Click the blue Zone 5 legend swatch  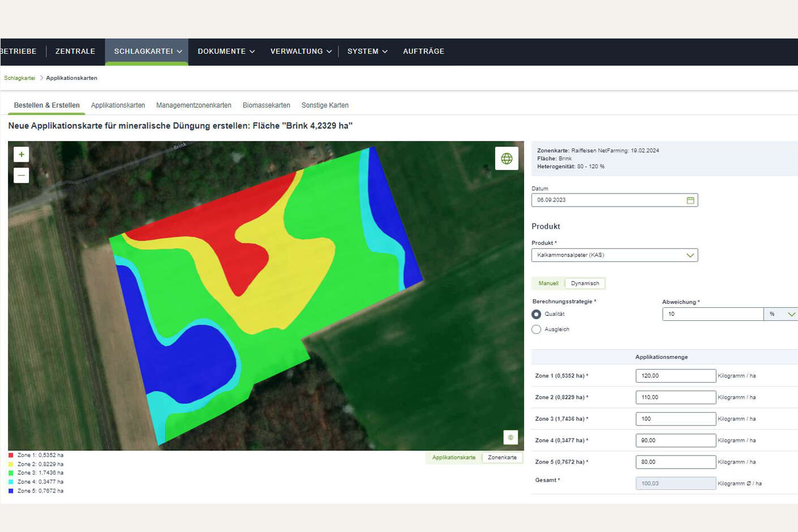(11, 491)
